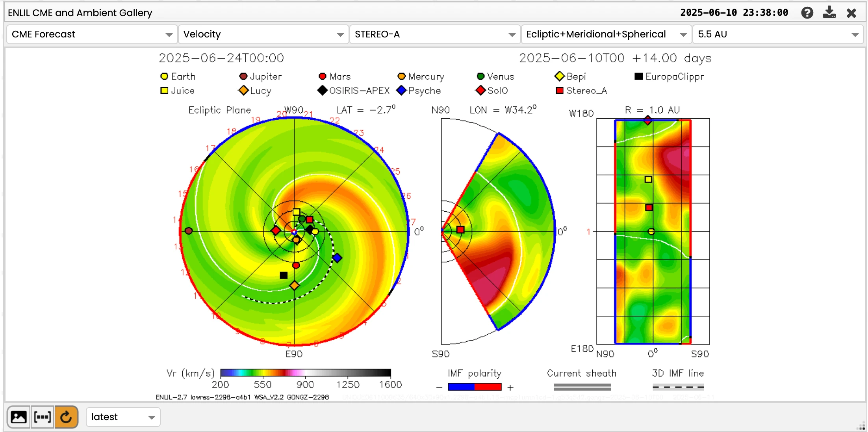Screen dimensions: 868x432
Task: Click the timestamp 2025-06-10 23:38:00
Action: click(x=734, y=13)
